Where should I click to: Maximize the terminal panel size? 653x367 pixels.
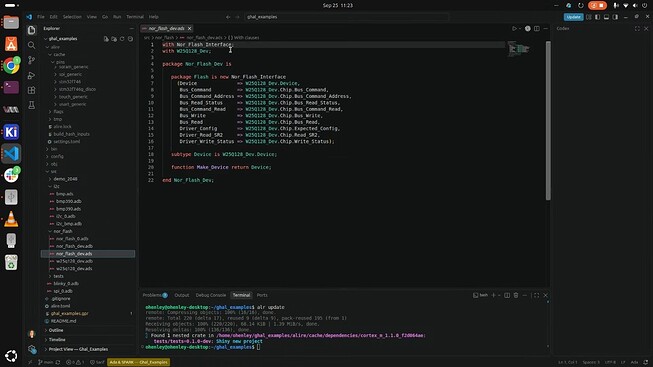(x=536, y=295)
